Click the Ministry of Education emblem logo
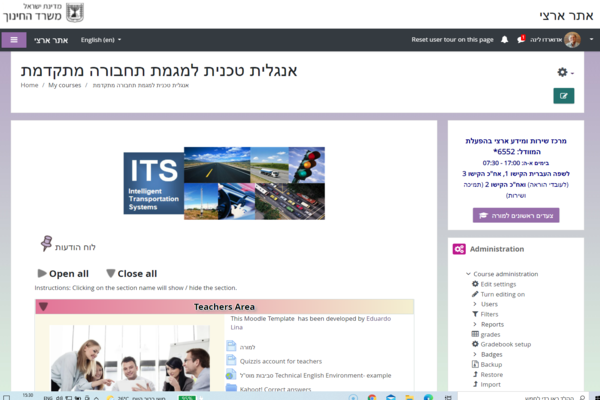600x400 pixels. (75, 13)
